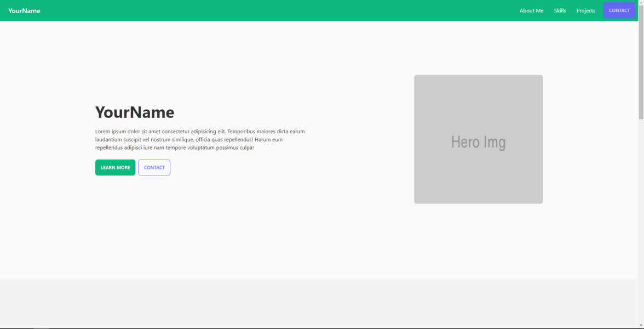Click the outlined CONTACT button under the intro
Viewport: 644px width, 329px height.
click(154, 167)
